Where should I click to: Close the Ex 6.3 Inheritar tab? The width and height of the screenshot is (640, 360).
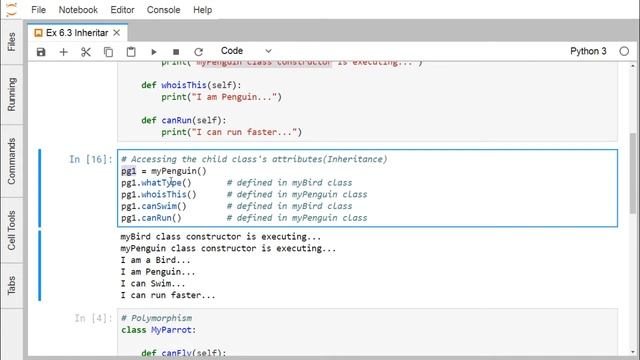point(117,33)
